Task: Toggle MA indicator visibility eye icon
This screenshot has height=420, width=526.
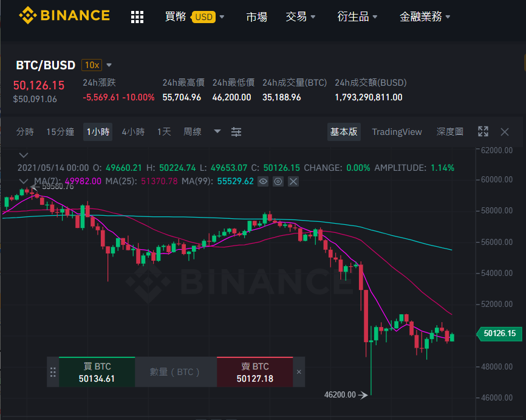Action: (x=263, y=182)
